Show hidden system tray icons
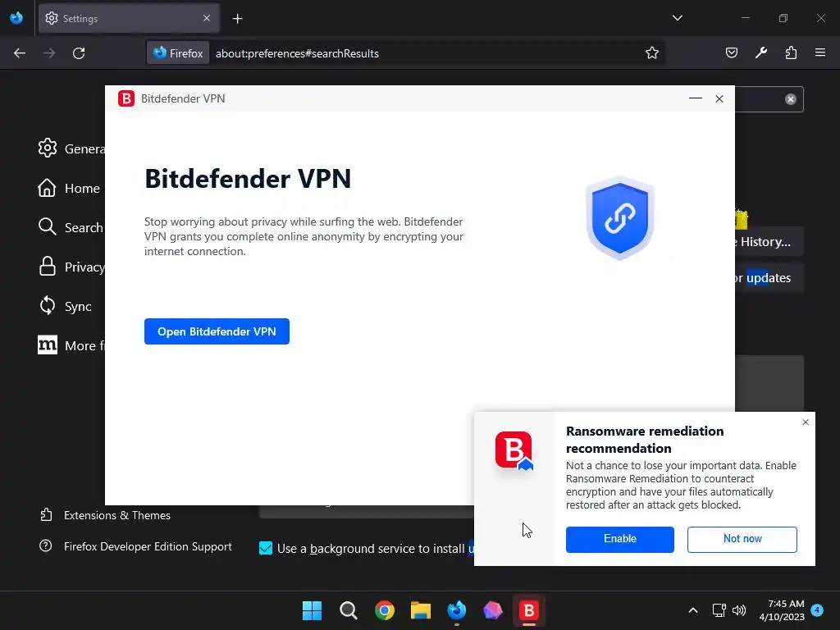This screenshot has height=630, width=840. click(692, 610)
